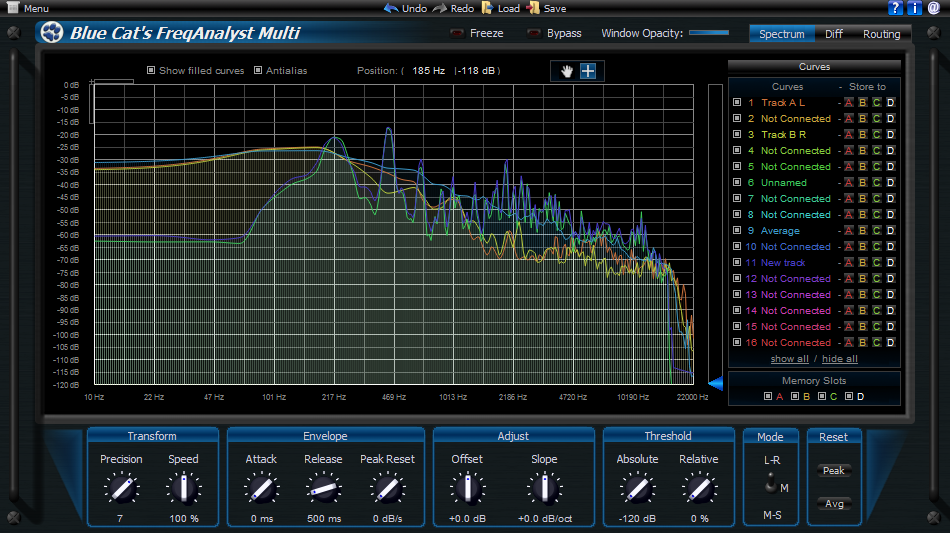Toggle visibility of curve 9 Average
The height and width of the screenshot is (533, 950).
pyautogui.click(x=737, y=231)
